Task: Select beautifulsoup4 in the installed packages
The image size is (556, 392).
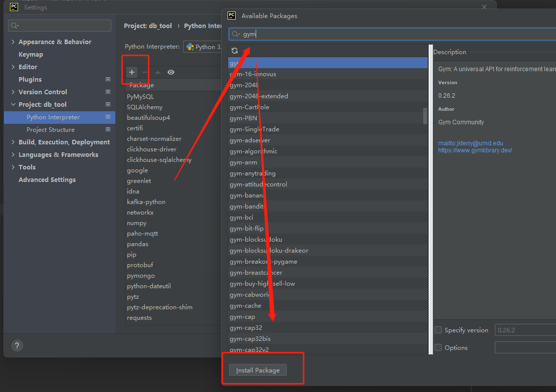Action: pyautogui.click(x=173, y=118)
